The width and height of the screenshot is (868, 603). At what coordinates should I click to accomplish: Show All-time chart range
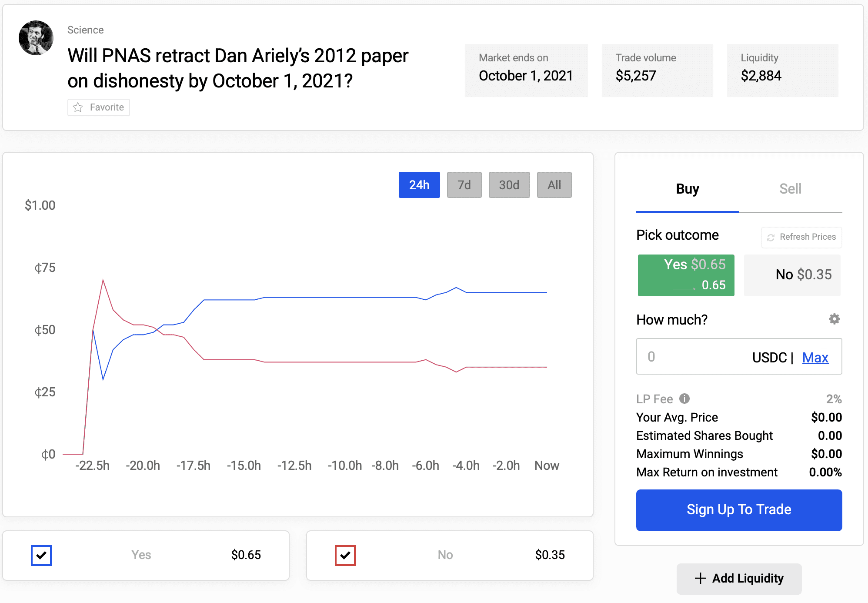[x=554, y=185]
